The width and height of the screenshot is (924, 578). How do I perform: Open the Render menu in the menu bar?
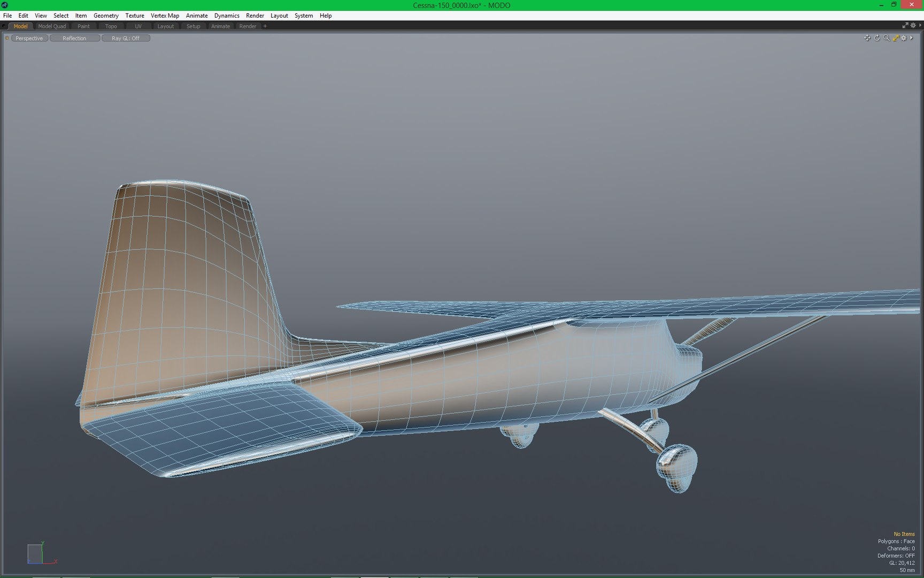tap(255, 16)
